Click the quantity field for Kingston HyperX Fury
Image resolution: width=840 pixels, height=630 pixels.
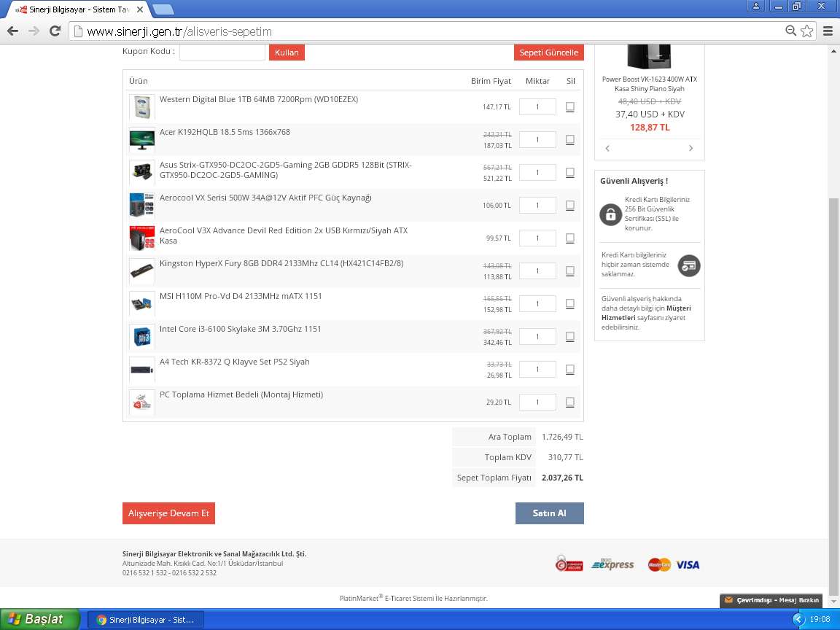(x=537, y=271)
